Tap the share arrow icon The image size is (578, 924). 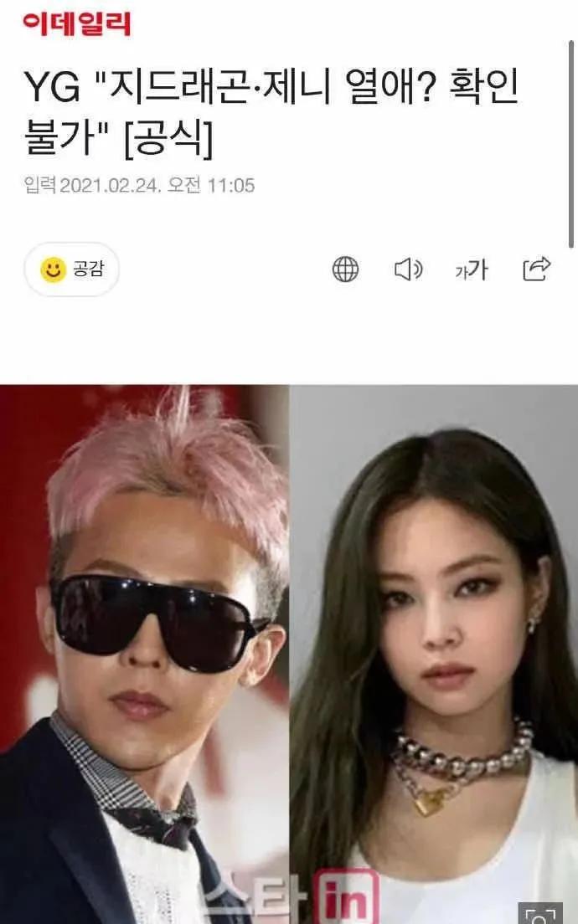tap(537, 269)
